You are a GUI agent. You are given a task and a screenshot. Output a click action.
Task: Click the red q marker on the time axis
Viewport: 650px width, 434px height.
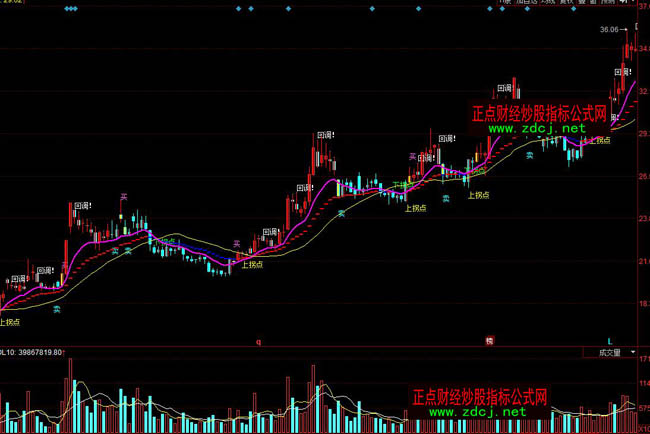point(259,341)
